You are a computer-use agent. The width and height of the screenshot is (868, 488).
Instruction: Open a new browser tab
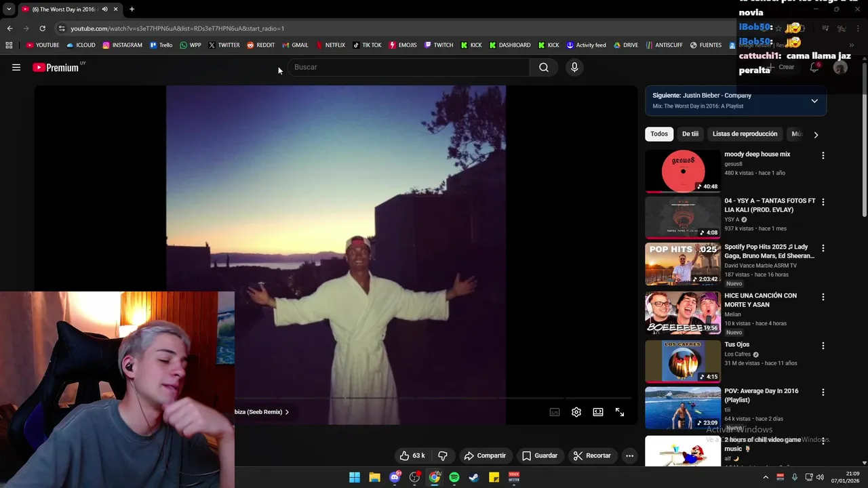pyautogui.click(x=132, y=9)
